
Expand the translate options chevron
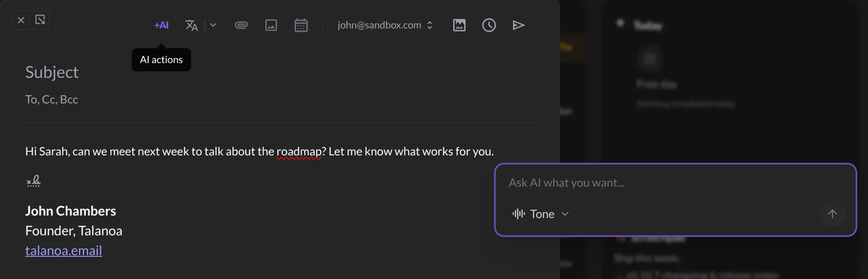click(x=213, y=25)
